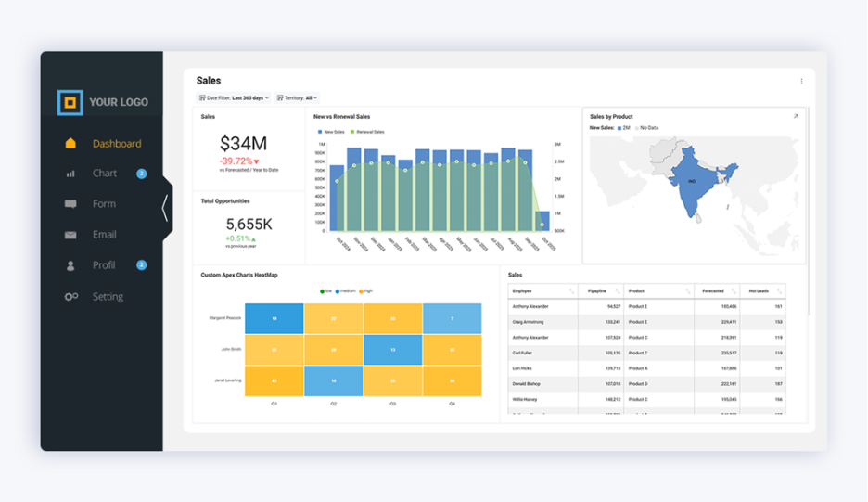Click the Form chat-bubble icon in the sidebar
Image resolution: width=868 pixels, height=502 pixels.
(x=70, y=204)
